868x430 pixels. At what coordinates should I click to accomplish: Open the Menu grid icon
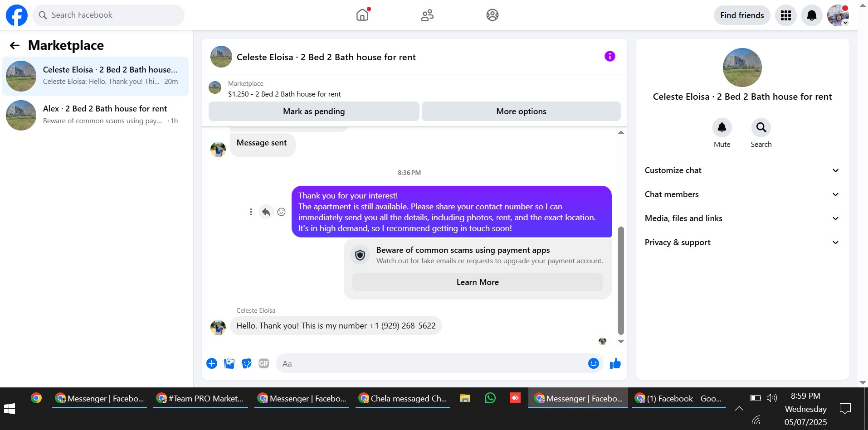tap(786, 15)
